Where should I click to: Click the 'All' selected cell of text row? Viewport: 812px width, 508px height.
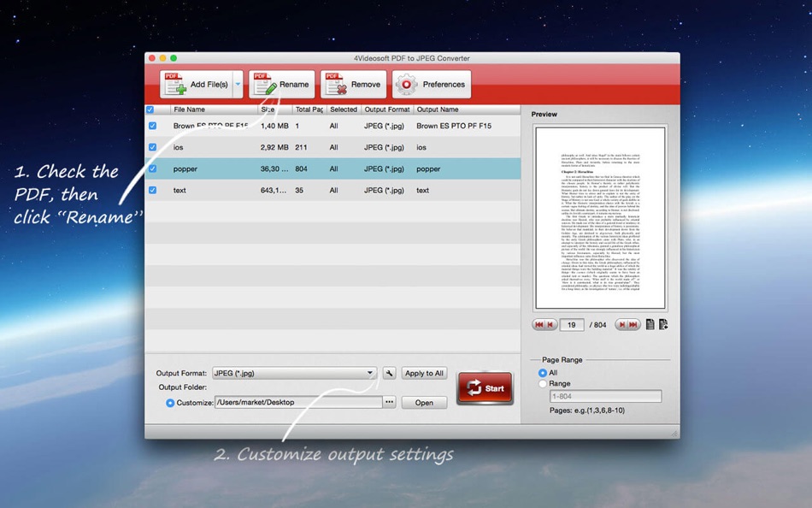(333, 191)
